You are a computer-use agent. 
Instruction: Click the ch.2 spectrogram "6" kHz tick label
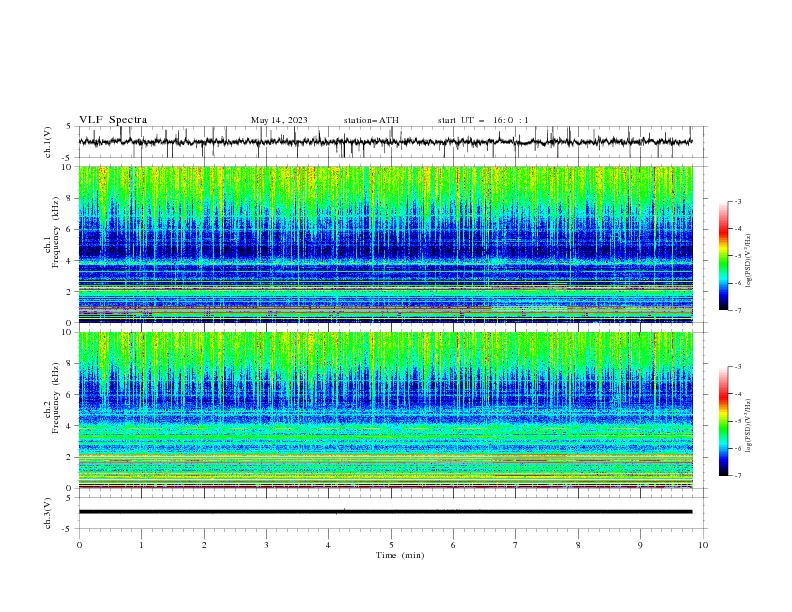click(69, 395)
